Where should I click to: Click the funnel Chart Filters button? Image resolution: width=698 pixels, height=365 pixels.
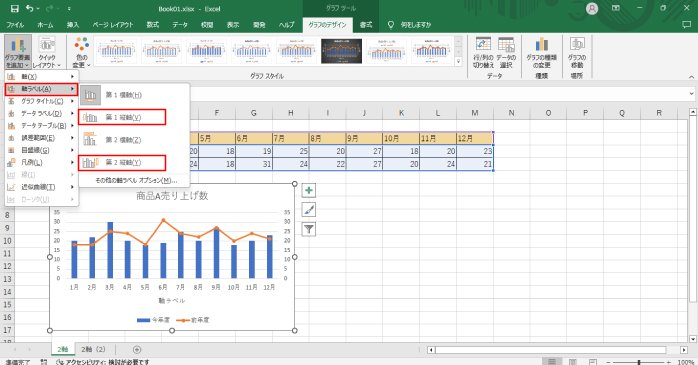click(308, 229)
